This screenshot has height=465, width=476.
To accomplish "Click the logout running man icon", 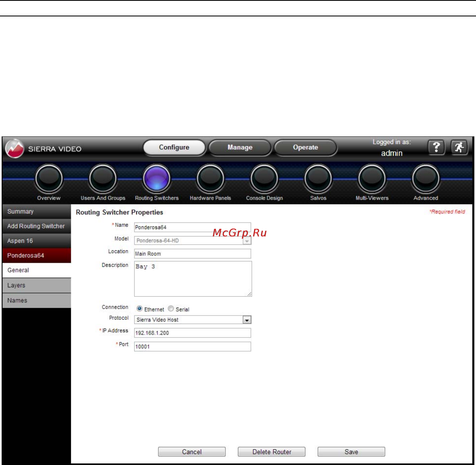I will (459, 148).
